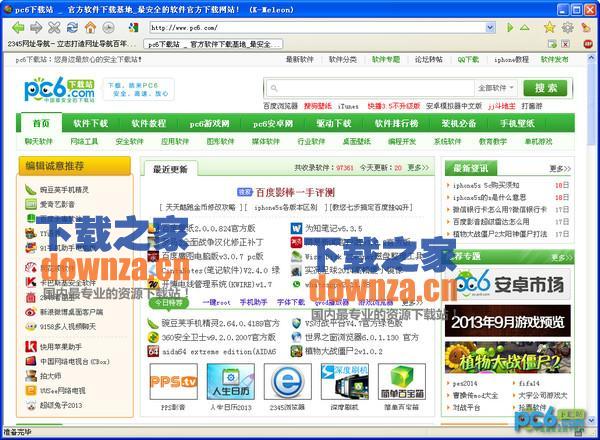
Task: Open the Home page icon
Action: (90, 27)
